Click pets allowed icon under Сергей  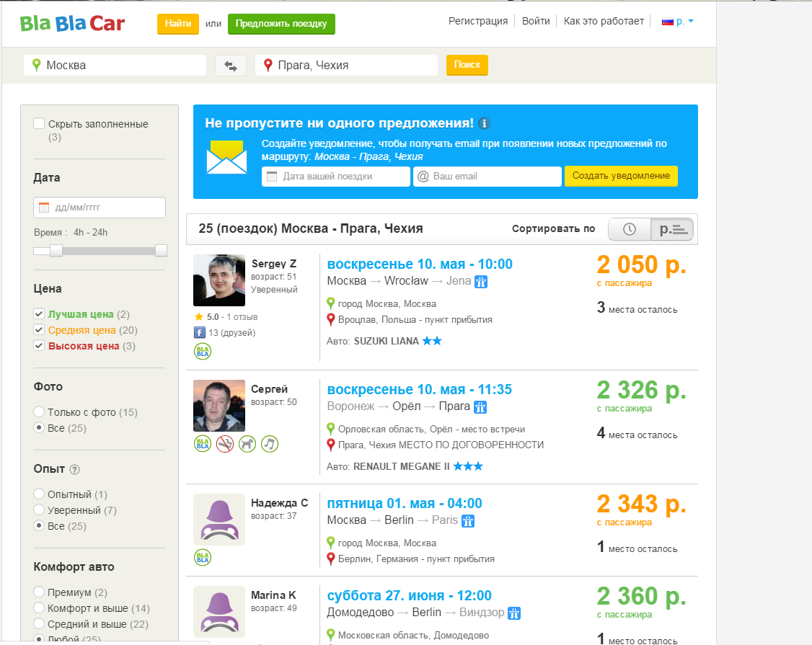tap(247, 444)
